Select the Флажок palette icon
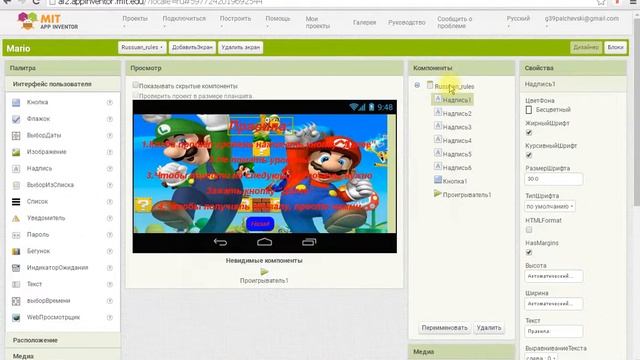The width and height of the screenshot is (640, 360). 16,119
